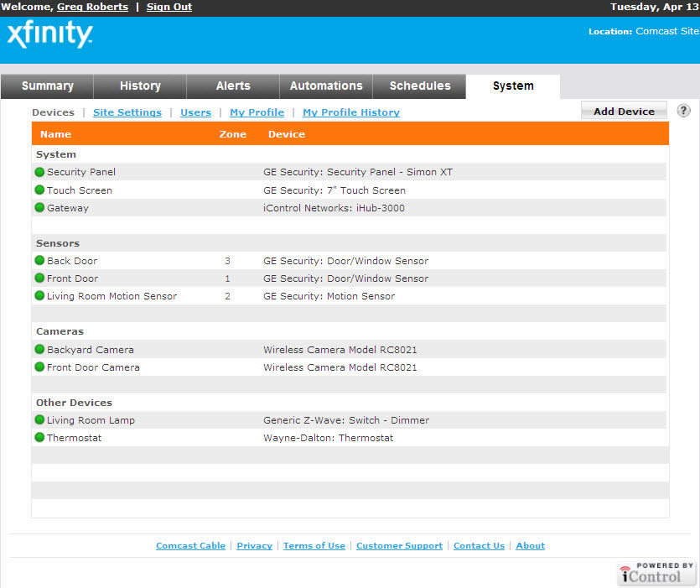Click the Xfinity logo
This screenshot has width=700, height=588.
click(x=49, y=35)
